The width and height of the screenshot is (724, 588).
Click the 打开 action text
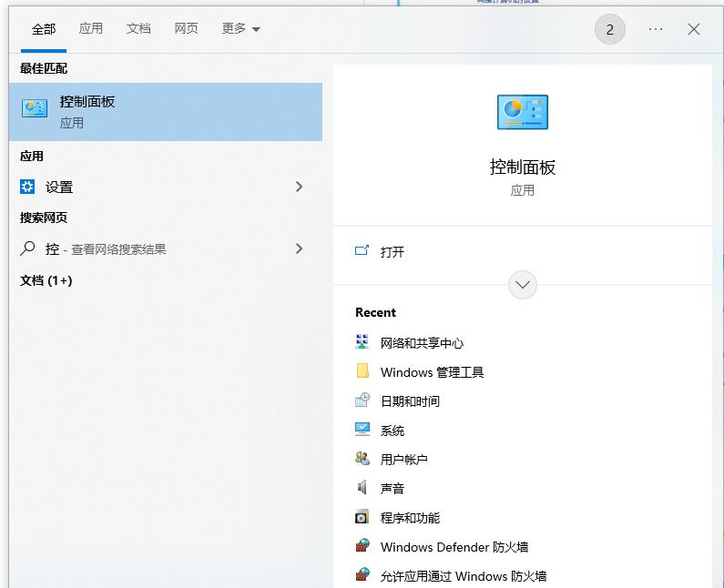[392, 251]
